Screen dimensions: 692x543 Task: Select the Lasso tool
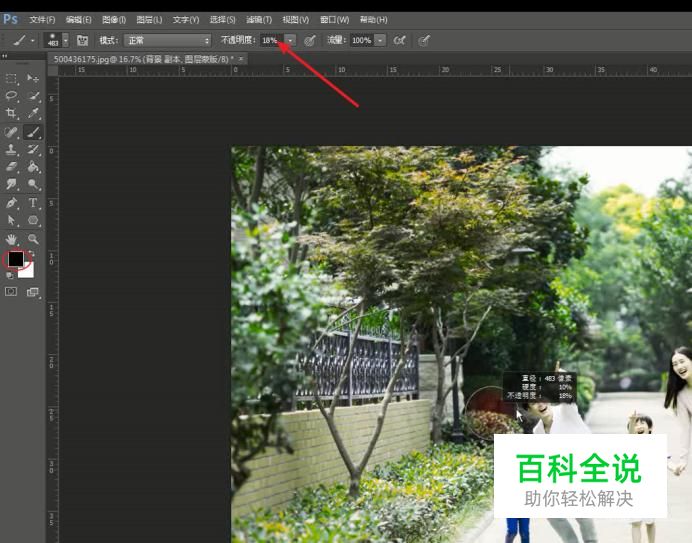(x=11, y=96)
